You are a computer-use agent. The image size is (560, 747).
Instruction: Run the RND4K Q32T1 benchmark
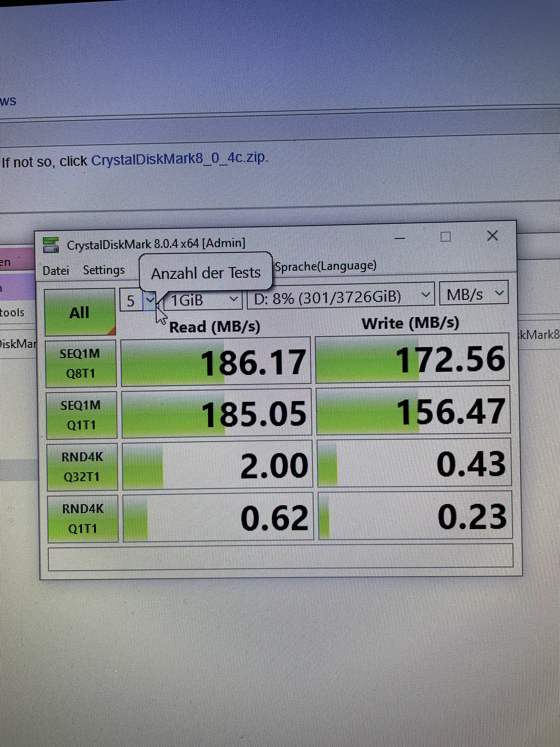[x=82, y=467]
